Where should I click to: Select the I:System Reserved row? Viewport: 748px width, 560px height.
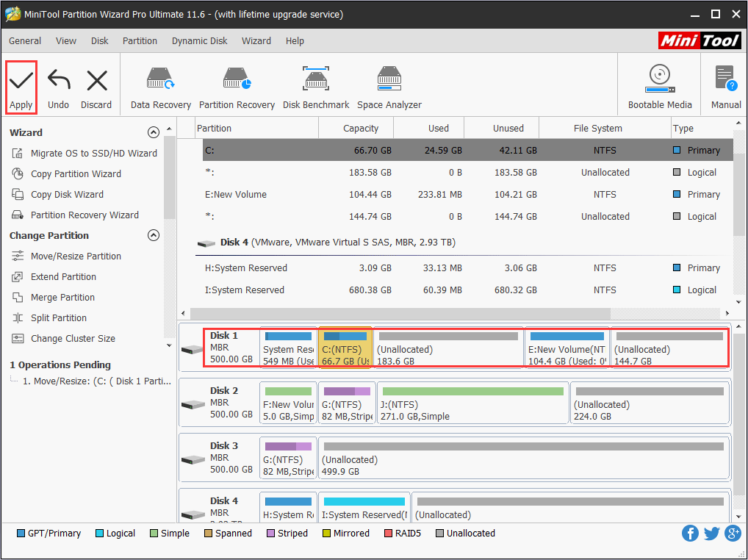click(x=467, y=290)
